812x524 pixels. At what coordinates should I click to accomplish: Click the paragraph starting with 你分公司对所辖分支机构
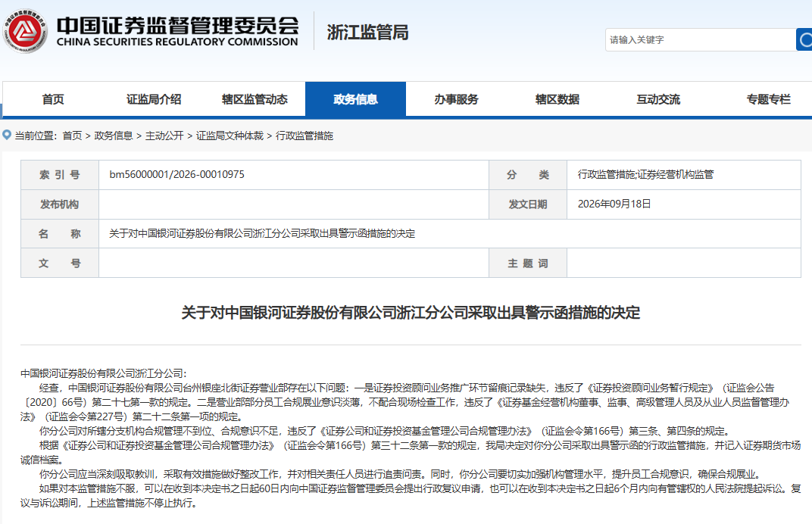[x=386, y=431]
